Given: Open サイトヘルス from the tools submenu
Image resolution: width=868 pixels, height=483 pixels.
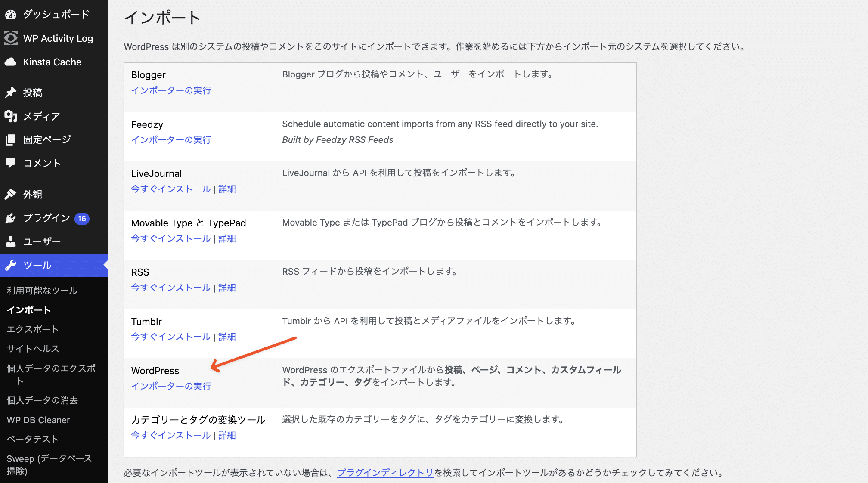Looking at the screenshot, I should click(32, 348).
